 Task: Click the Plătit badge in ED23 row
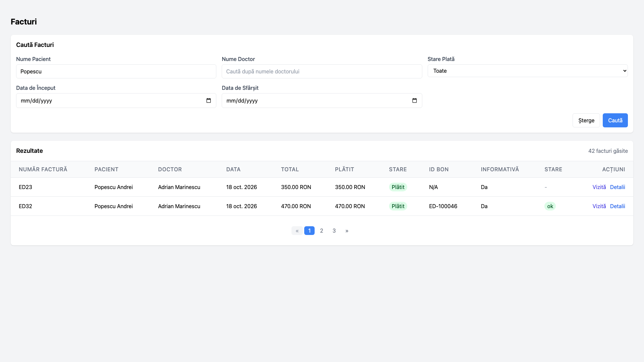398,187
